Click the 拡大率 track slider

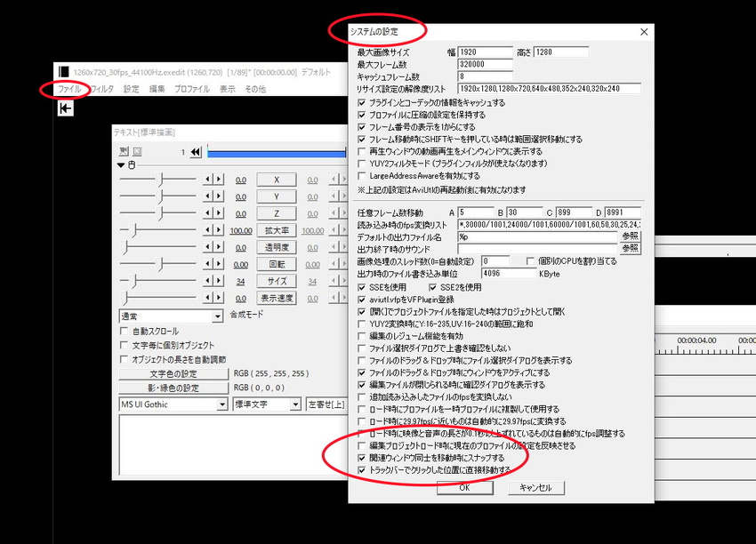(157, 230)
